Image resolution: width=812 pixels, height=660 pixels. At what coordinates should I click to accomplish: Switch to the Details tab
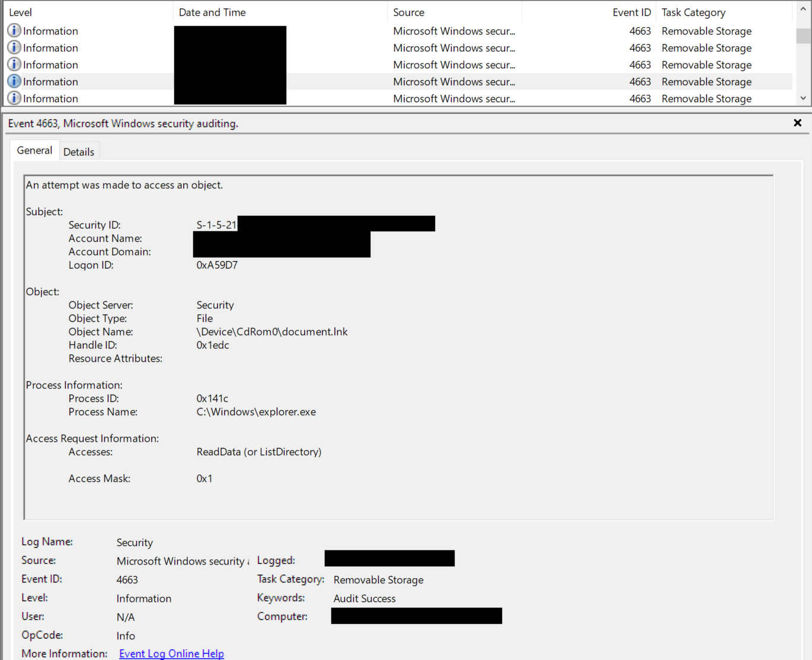[x=79, y=151]
